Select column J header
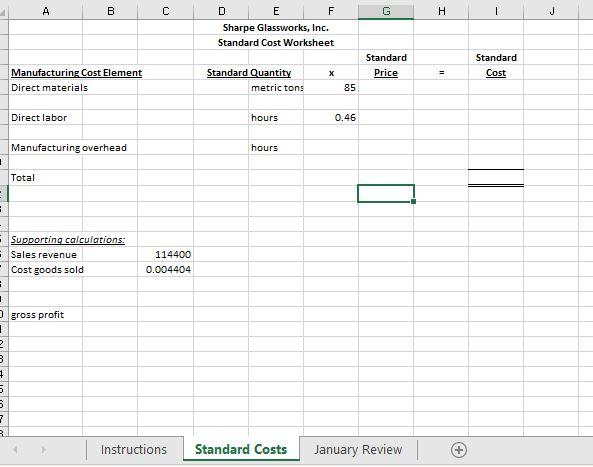 (x=552, y=11)
